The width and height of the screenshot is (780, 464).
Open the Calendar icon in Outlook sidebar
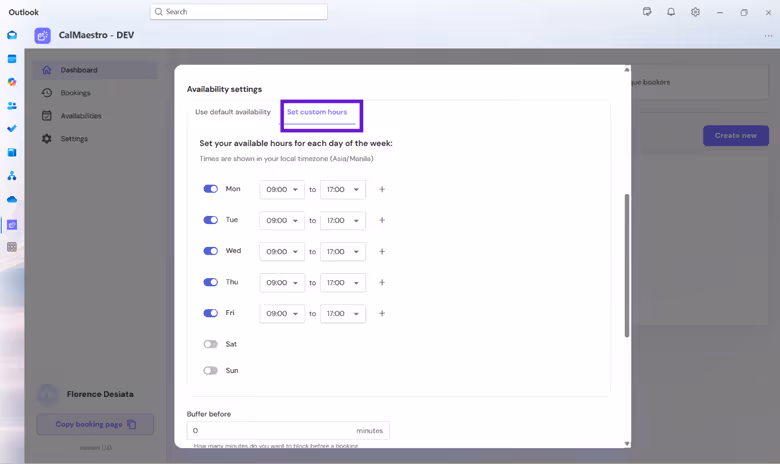click(12, 59)
